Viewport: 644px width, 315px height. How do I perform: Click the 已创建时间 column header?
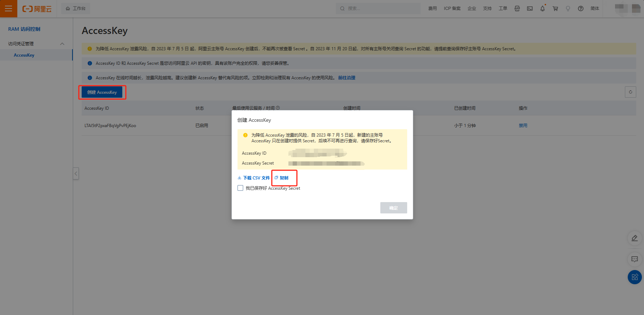pos(465,108)
